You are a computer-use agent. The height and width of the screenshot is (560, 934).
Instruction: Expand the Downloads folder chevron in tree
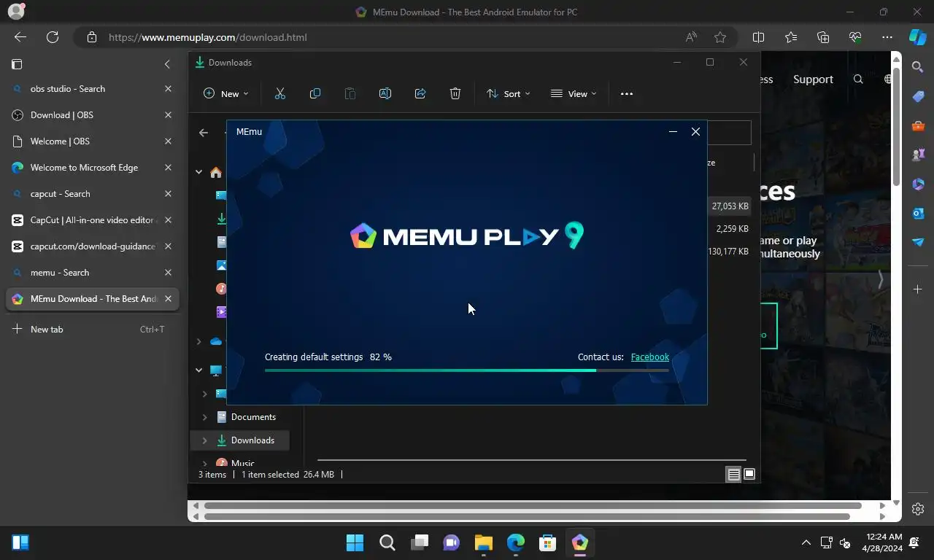tap(204, 440)
